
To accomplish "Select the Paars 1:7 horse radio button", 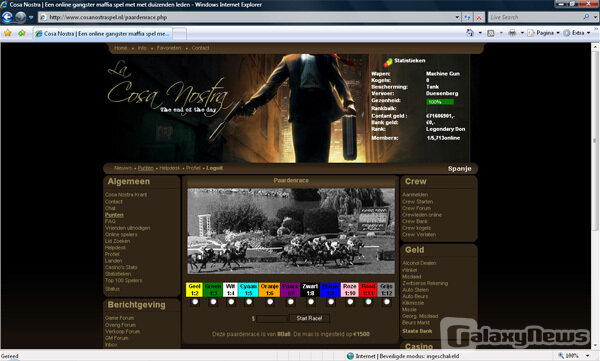I will pyautogui.click(x=291, y=302).
